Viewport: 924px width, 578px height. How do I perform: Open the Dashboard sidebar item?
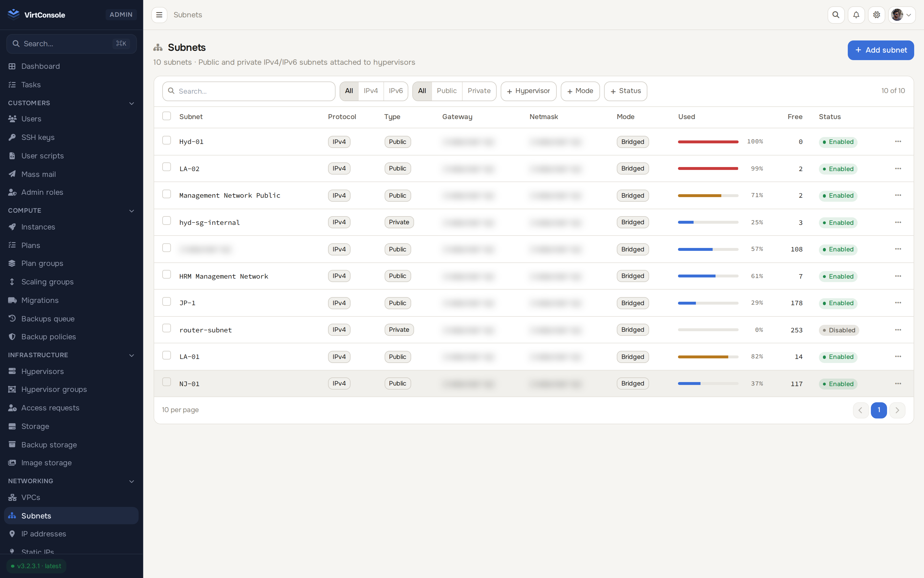coord(71,66)
